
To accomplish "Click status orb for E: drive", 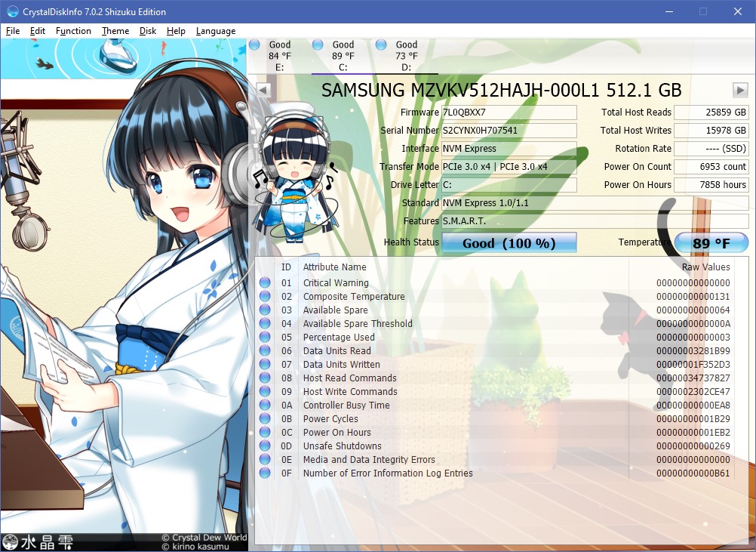I will pos(254,45).
